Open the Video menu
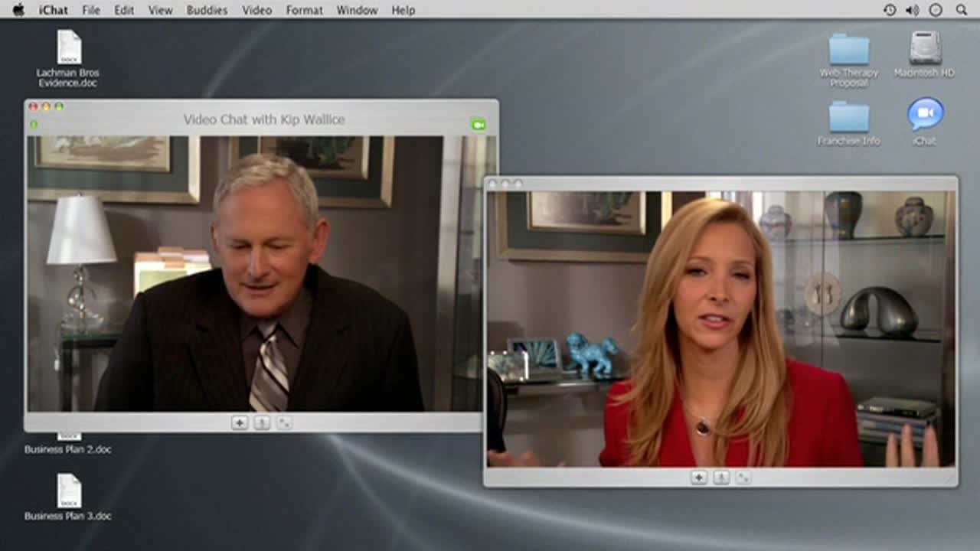Viewport: 980px width, 551px height. coord(256,10)
